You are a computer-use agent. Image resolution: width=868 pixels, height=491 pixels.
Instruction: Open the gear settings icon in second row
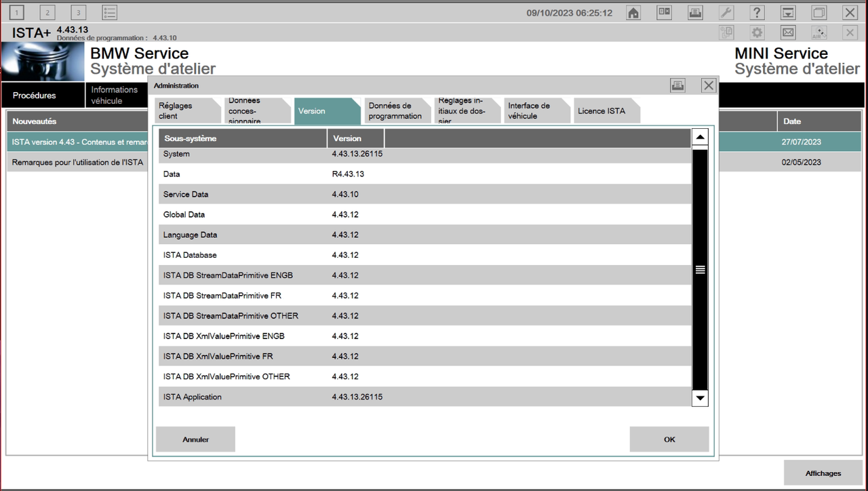click(757, 33)
